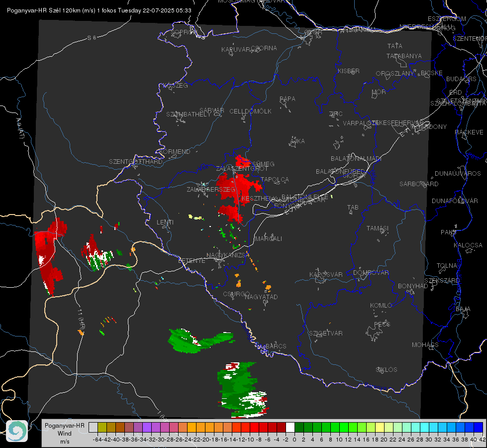Click the NAGYKANIZSA city label
Image resolution: width=487 pixels, height=448 pixels.
tap(228, 255)
